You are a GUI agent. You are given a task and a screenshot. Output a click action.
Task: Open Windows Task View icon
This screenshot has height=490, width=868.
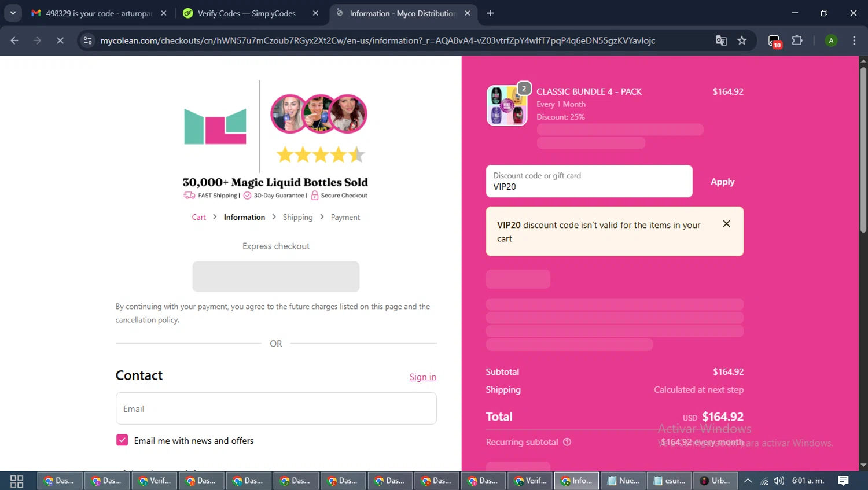[17, 481]
